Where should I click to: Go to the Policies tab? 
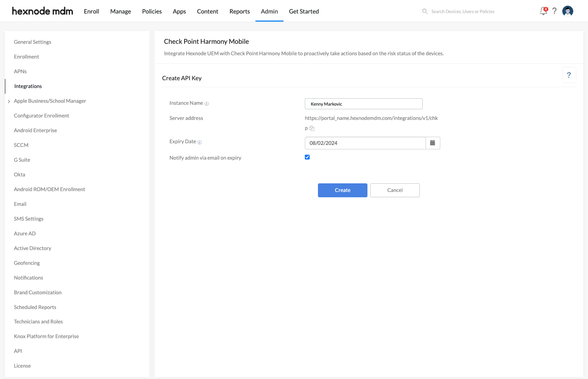point(152,11)
